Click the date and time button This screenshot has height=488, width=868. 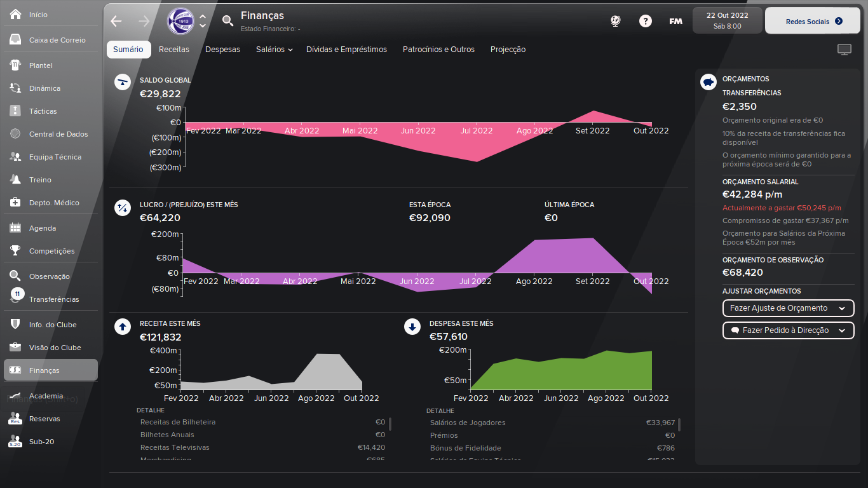727,20
